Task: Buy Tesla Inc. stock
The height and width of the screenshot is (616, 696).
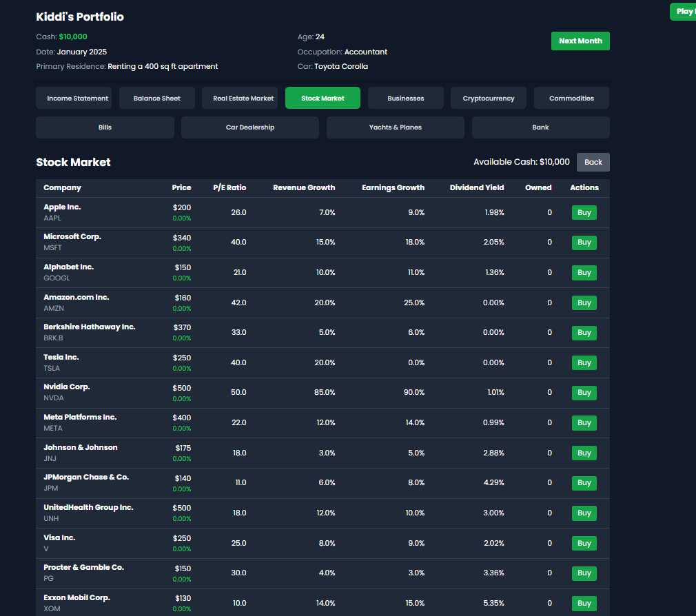Action: point(584,362)
